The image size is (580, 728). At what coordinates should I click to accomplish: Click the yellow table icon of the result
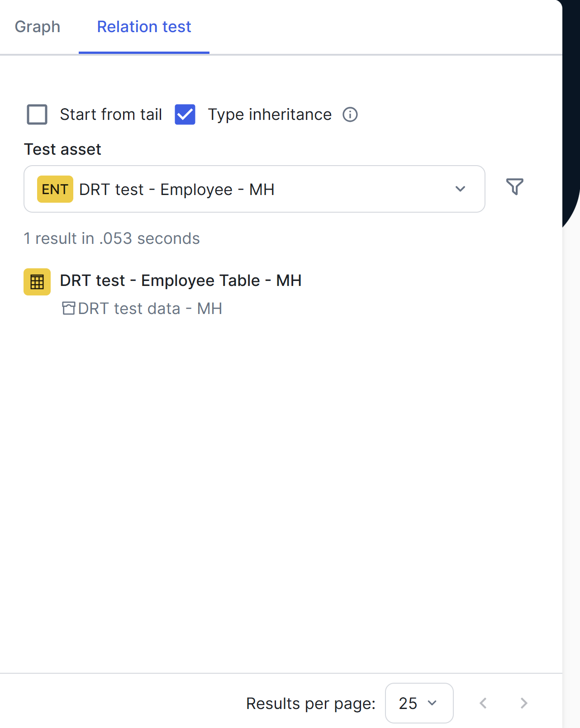(37, 282)
